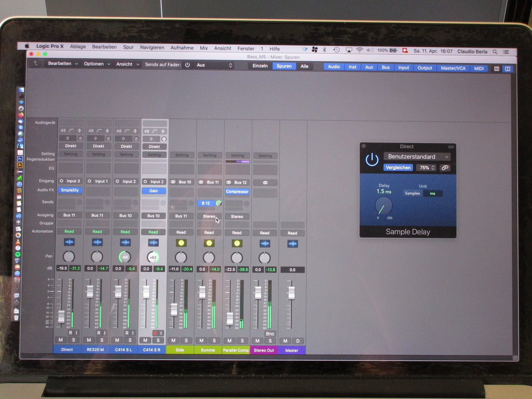
Task: Mute the Direct channel
Action: coord(61,340)
